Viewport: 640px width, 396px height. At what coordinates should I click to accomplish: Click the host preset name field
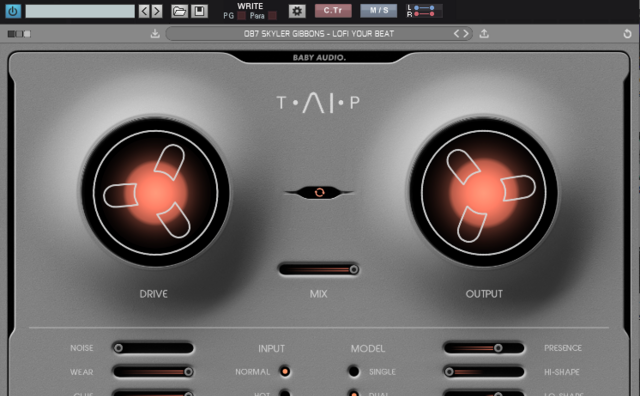coord(80,11)
